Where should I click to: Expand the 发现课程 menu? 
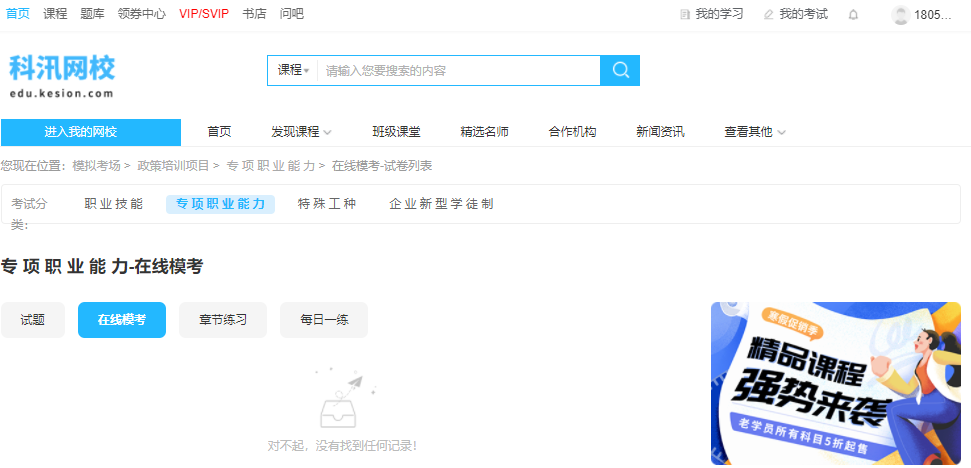click(x=301, y=132)
